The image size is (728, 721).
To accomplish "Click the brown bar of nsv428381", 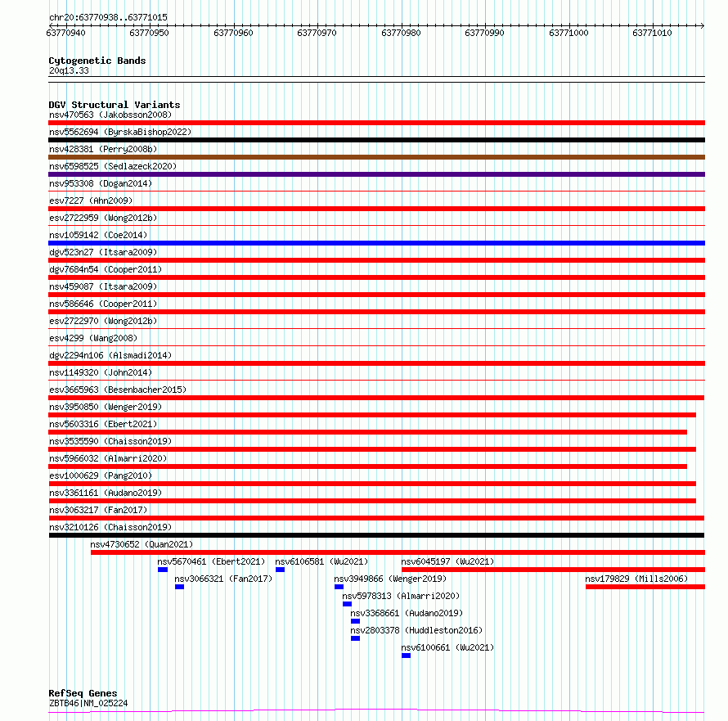I will click(x=376, y=157).
